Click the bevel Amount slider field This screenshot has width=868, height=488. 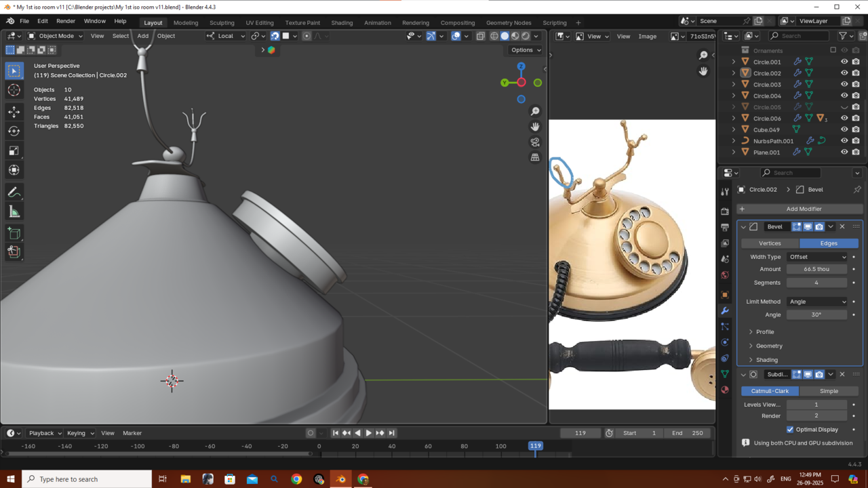tap(816, 269)
